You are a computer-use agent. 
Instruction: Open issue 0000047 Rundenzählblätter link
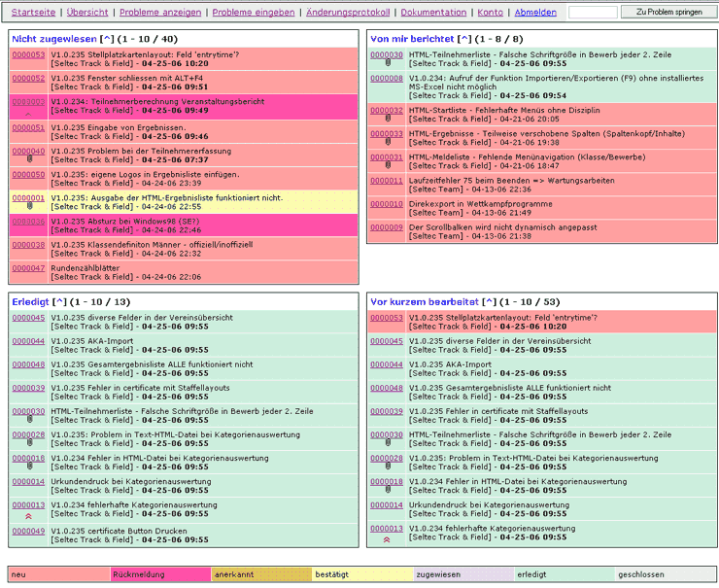[x=28, y=268]
